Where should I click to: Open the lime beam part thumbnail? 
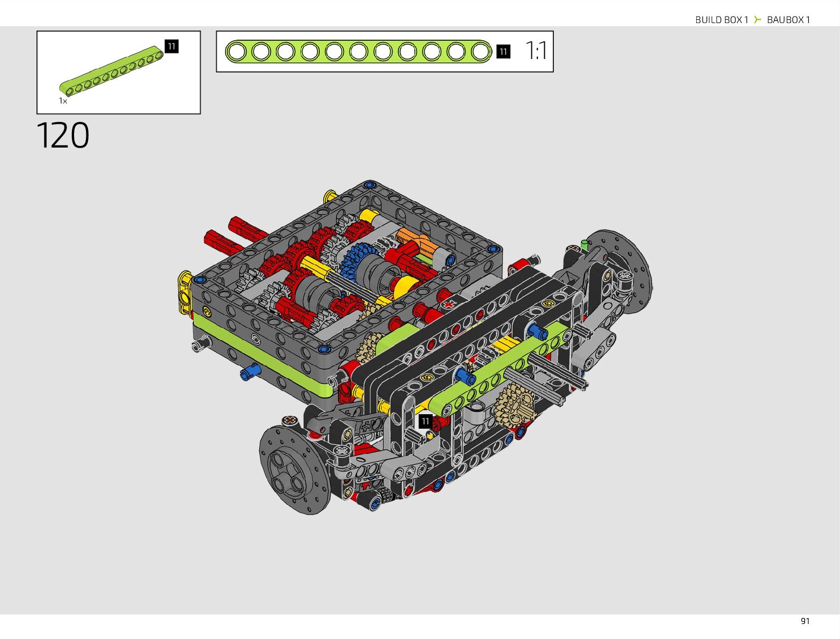click(112, 70)
